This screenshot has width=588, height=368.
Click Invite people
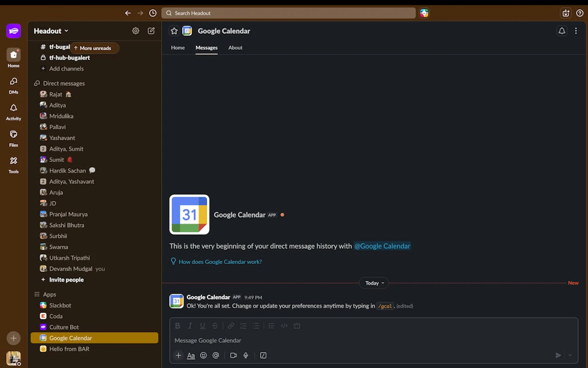[x=94, y=280]
